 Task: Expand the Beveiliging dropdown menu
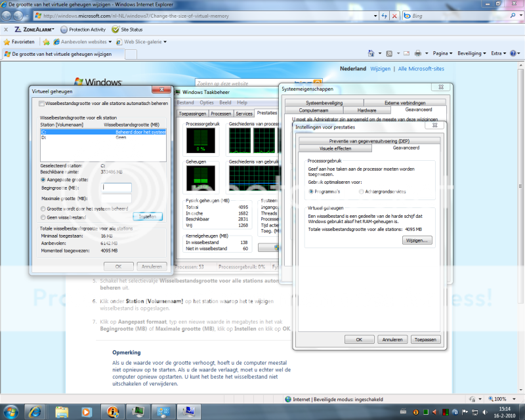tap(472, 53)
